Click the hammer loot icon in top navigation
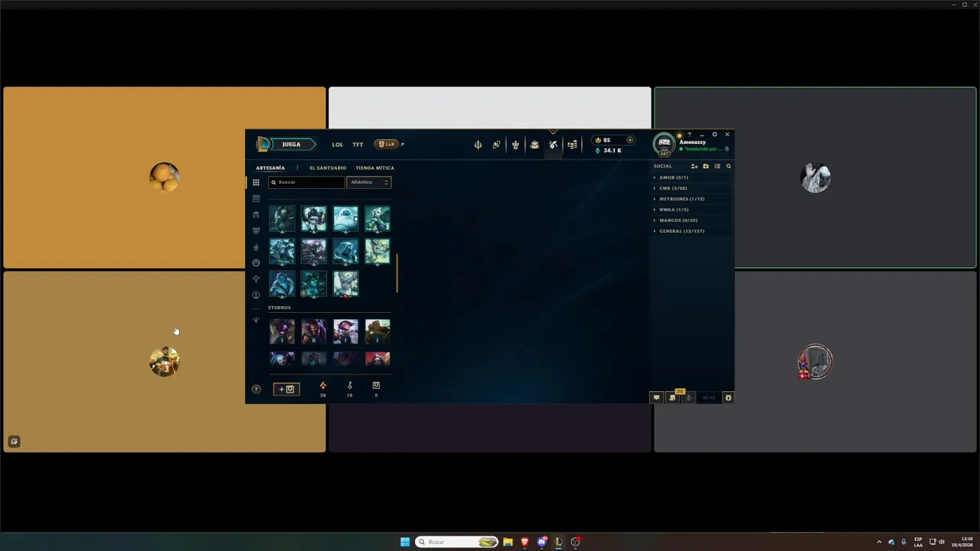 pyautogui.click(x=553, y=144)
